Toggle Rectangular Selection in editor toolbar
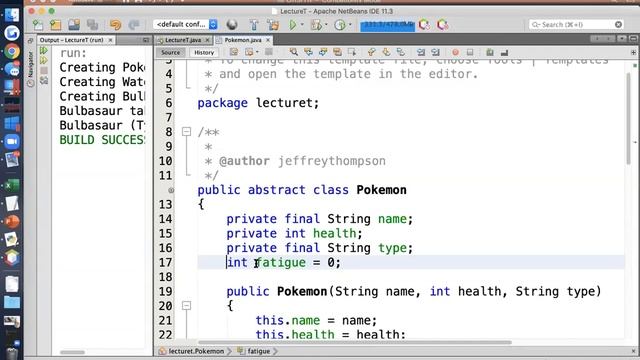The width and height of the screenshot is (640, 360). (x=352, y=52)
